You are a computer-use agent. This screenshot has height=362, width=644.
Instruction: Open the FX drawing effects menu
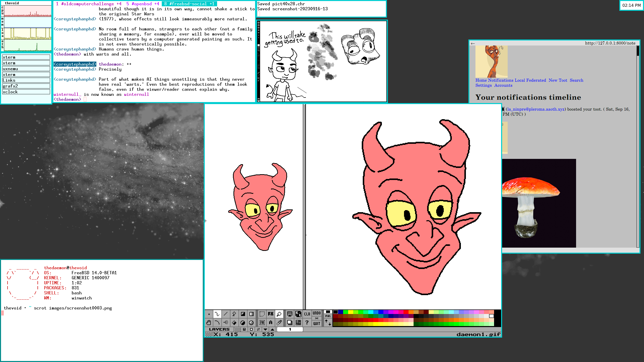click(271, 314)
